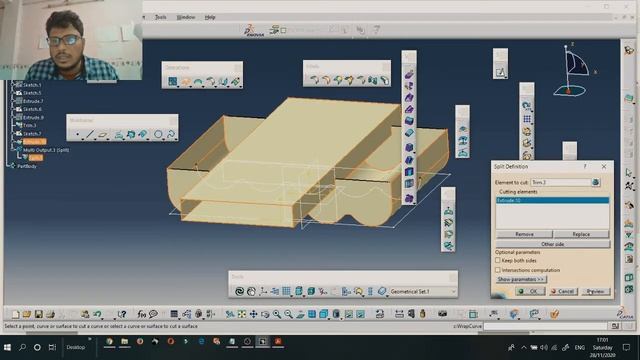Click the Extrude surface icon in vertical toolbar
640x360 pixels.
click(x=409, y=75)
